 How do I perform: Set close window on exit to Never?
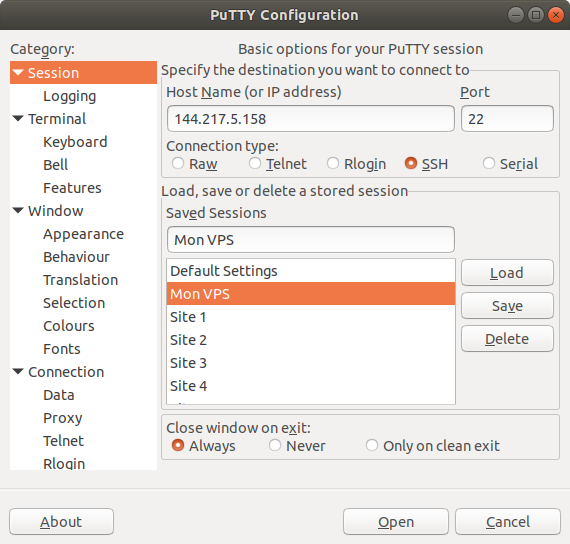tap(275, 445)
